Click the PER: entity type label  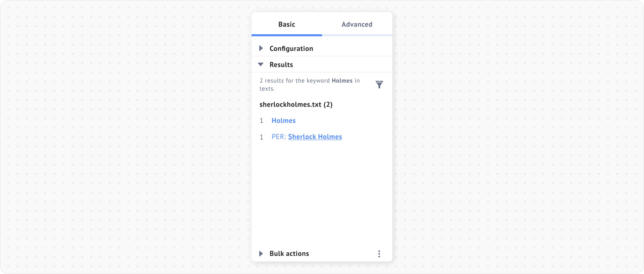[279, 137]
